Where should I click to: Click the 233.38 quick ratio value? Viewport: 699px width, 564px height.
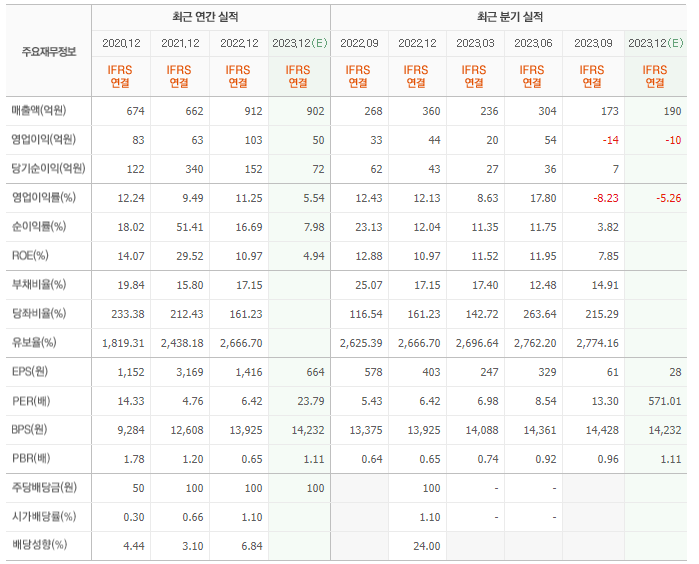point(128,314)
